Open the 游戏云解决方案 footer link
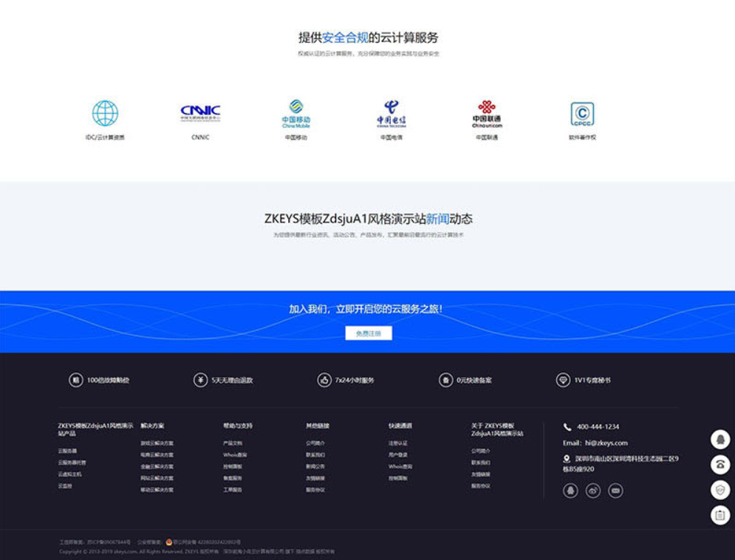This screenshot has height=560, width=735. 157,443
